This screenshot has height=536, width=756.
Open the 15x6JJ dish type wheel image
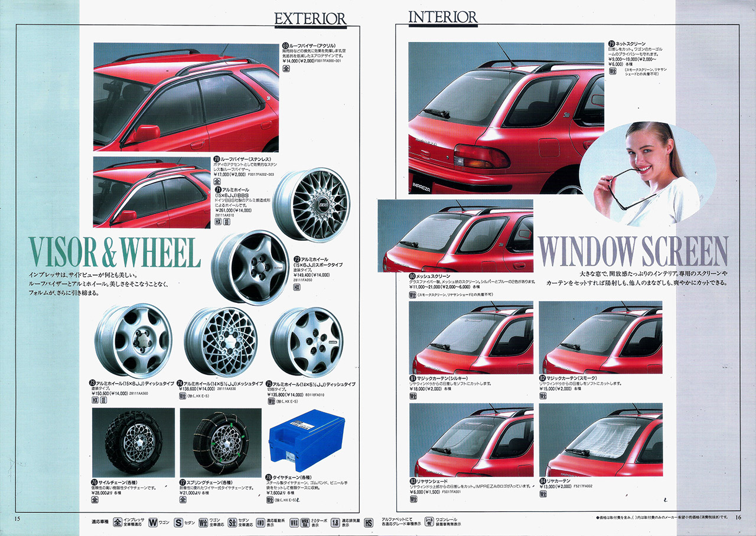click(x=133, y=341)
